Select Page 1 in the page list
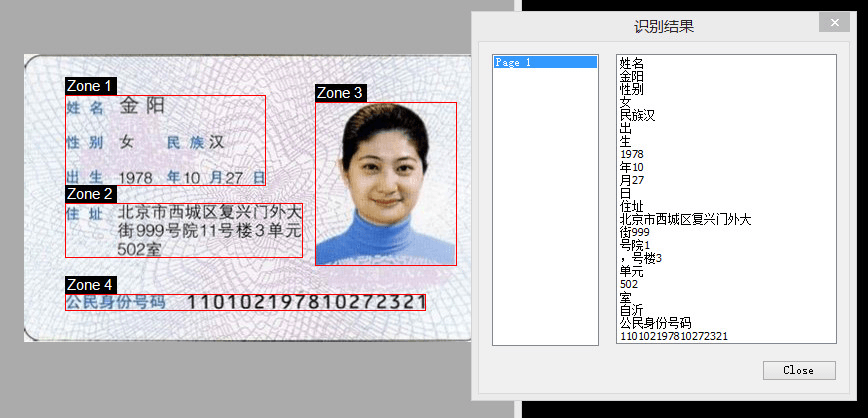Screen dimensions: 868x418 pyautogui.click(x=545, y=62)
